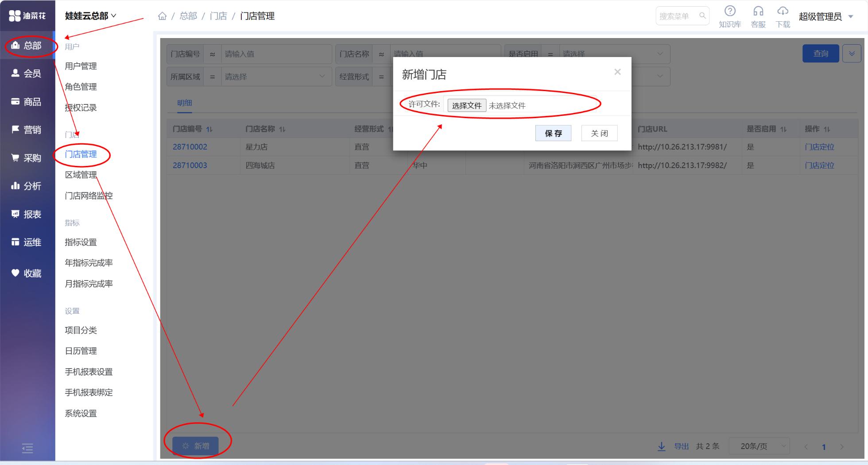The image size is (868, 465).
Task: Change the 门店名称 filter operator ≈
Action: 381,54
